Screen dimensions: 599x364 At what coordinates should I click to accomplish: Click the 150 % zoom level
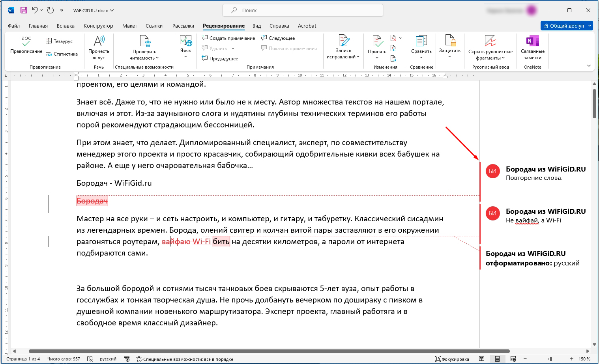point(584,359)
